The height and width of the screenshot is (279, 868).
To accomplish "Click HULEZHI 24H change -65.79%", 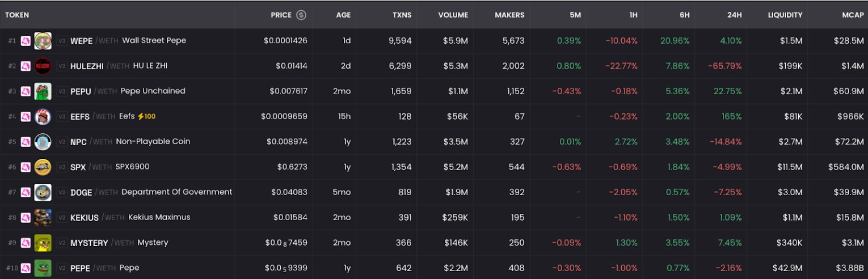I will (724, 66).
